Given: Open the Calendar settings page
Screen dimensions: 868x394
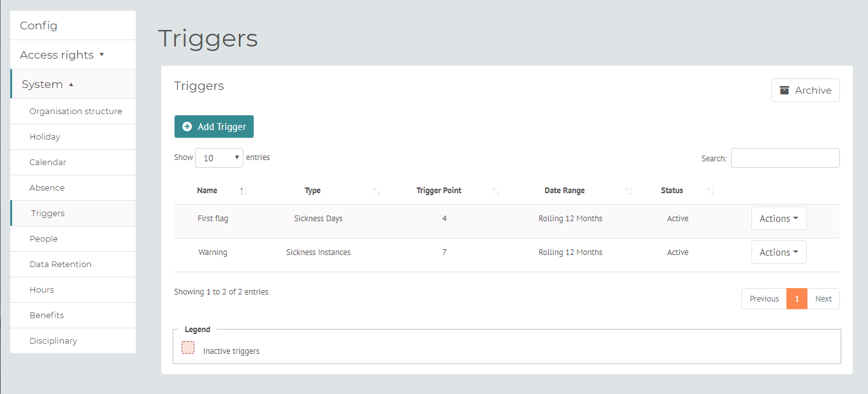Looking at the screenshot, I should click(73, 162).
